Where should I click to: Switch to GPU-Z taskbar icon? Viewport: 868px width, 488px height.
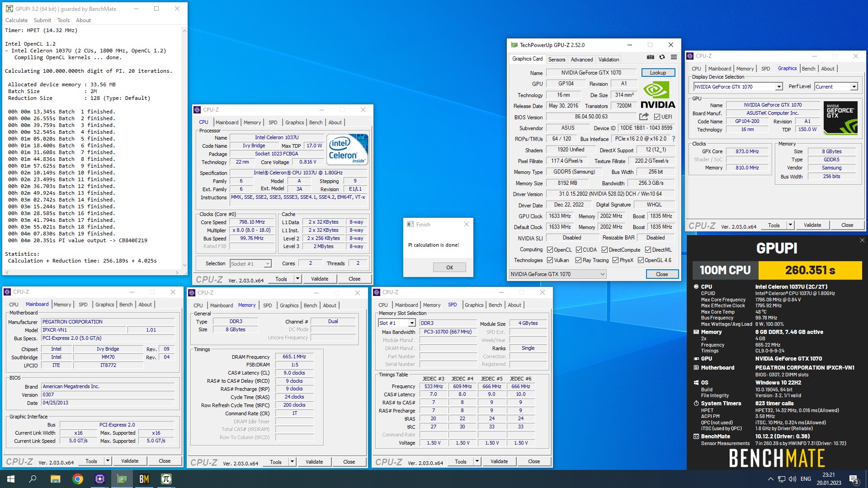coord(122,479)
